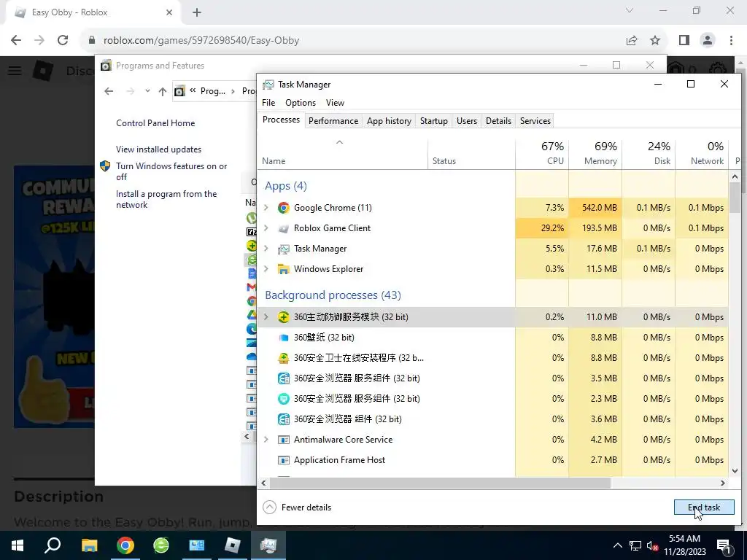Expand the 360主动防御服务模块 process
Image resolution: width=747 pixels, height=560 pixels.
coord(266,317)
